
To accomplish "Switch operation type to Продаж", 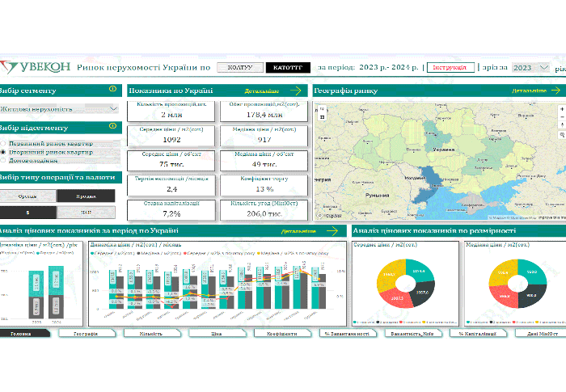I will click(86, 196).
